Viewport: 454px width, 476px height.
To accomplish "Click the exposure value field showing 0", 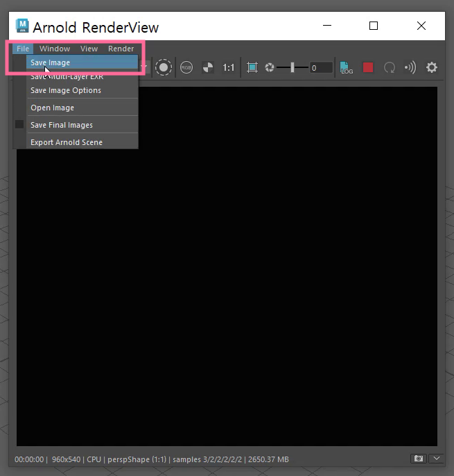I will pyautogui.click(x=321, y=68).
